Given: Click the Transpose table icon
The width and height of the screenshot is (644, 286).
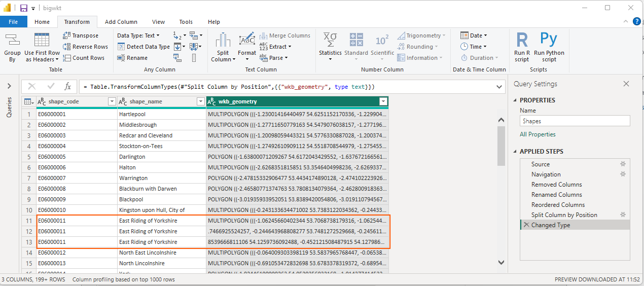Looking at the screenshot, I should pyautogui.click(x=81, y=35).
